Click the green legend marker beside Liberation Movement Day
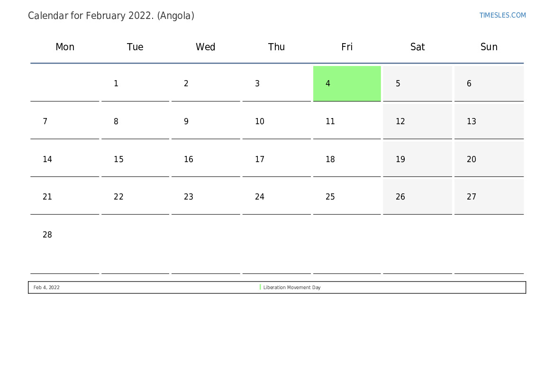The height and width of the screenshot is (392, 554). 260,287
